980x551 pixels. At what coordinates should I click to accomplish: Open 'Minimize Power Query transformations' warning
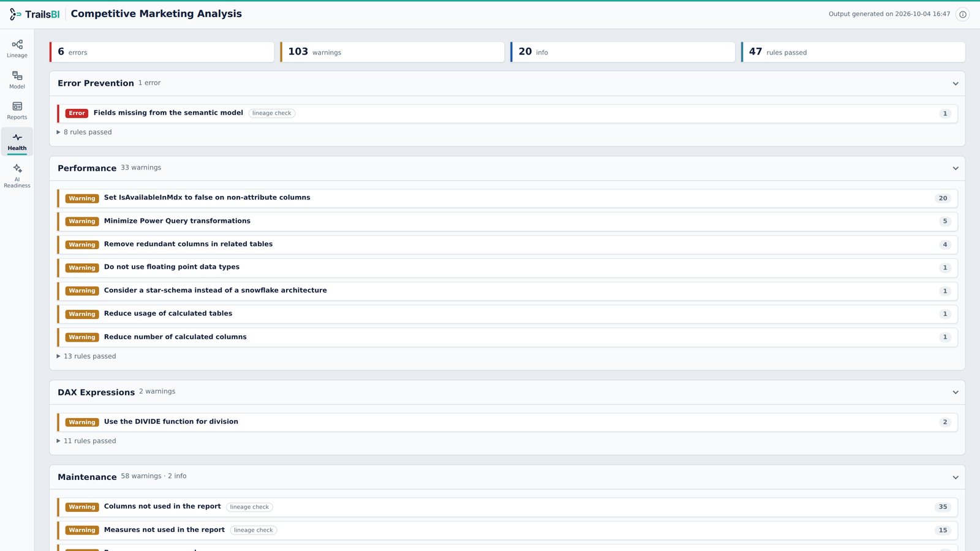pyautogui.click(x=507, y=221)
